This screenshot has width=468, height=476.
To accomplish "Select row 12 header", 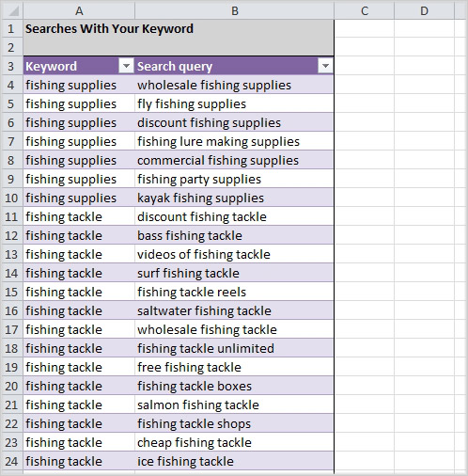I will click(x=12, y=235).
